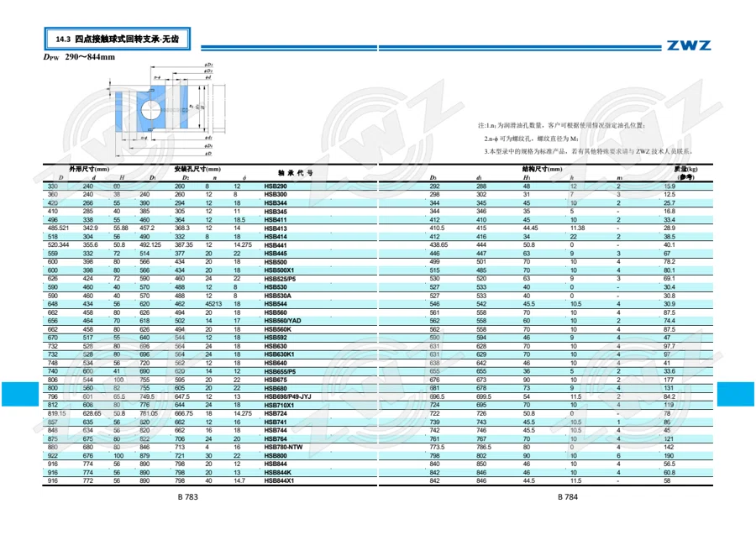Select bearing code HSB344
The image size is (756, 535).
tap(276, 203)
